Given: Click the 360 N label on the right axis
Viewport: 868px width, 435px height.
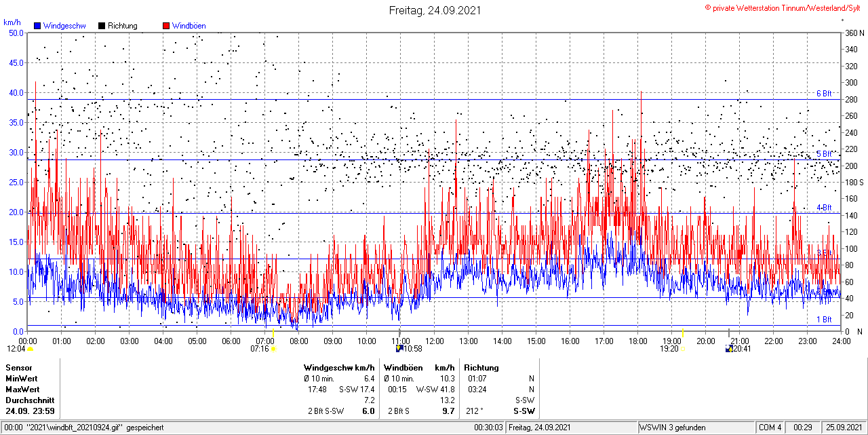Looking at the screenshot, I should (853, 33).
